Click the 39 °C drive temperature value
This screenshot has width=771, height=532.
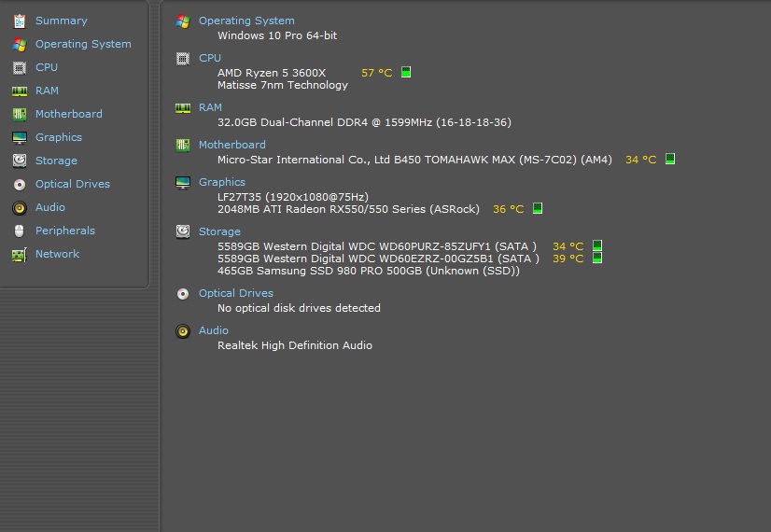tap(568, 259)
